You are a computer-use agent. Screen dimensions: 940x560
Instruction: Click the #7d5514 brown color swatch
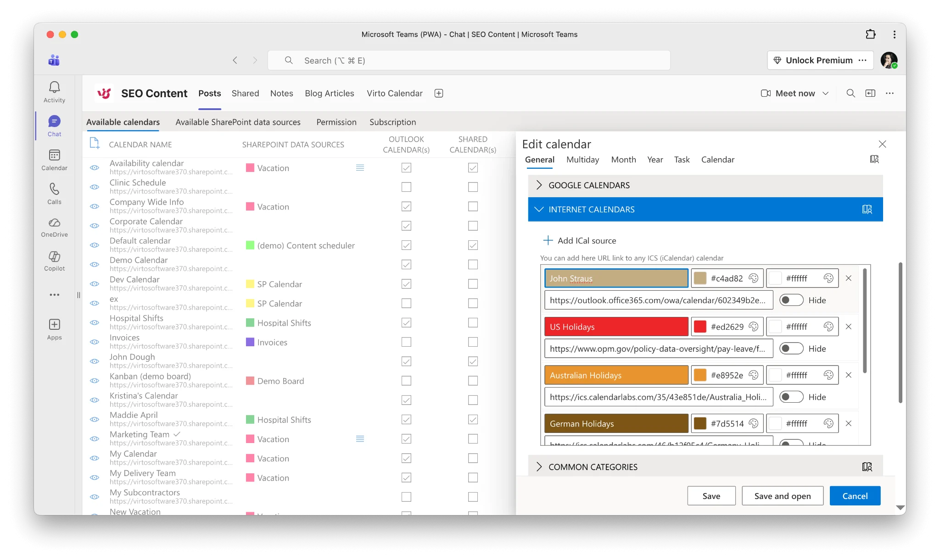tap(700, 423)
